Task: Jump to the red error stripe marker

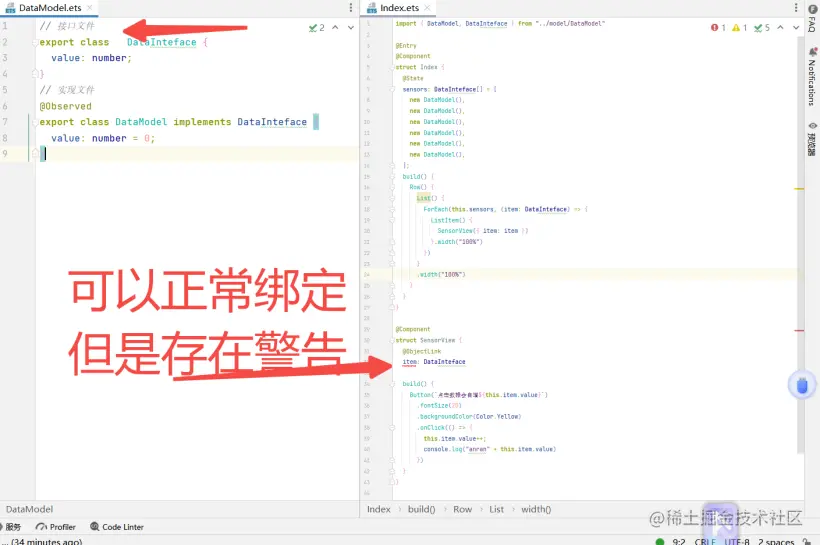Action: [x=799, y=331]
